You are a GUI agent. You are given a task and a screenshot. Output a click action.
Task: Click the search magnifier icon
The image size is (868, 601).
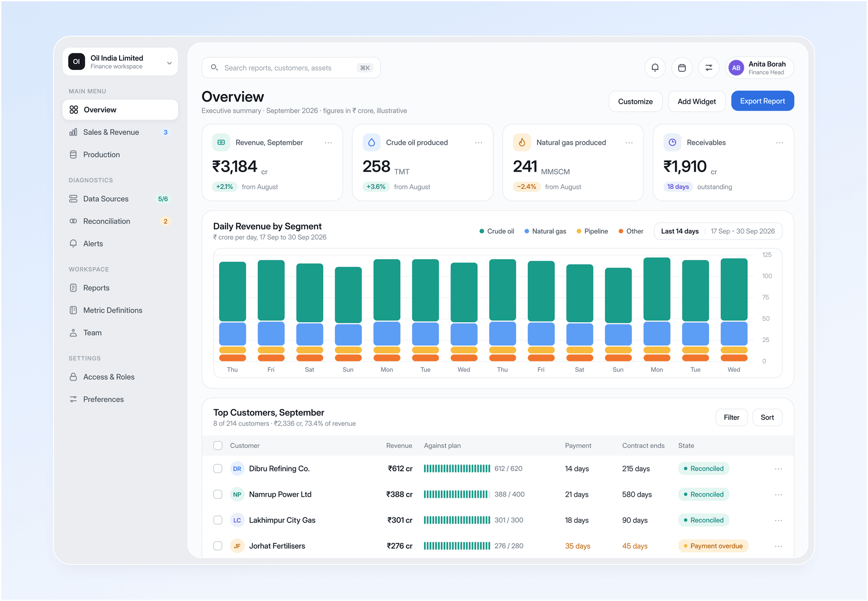pyautogui.click(x=214, y=67)
